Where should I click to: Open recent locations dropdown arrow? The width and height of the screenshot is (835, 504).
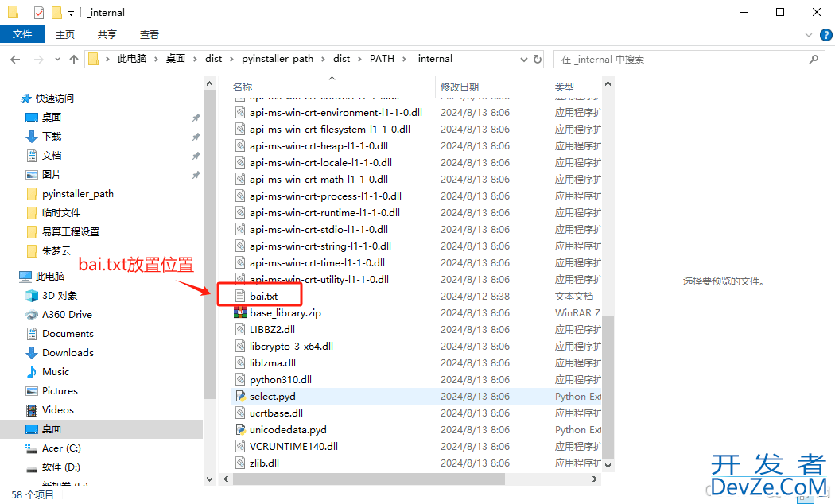click(x=57, y=60)
